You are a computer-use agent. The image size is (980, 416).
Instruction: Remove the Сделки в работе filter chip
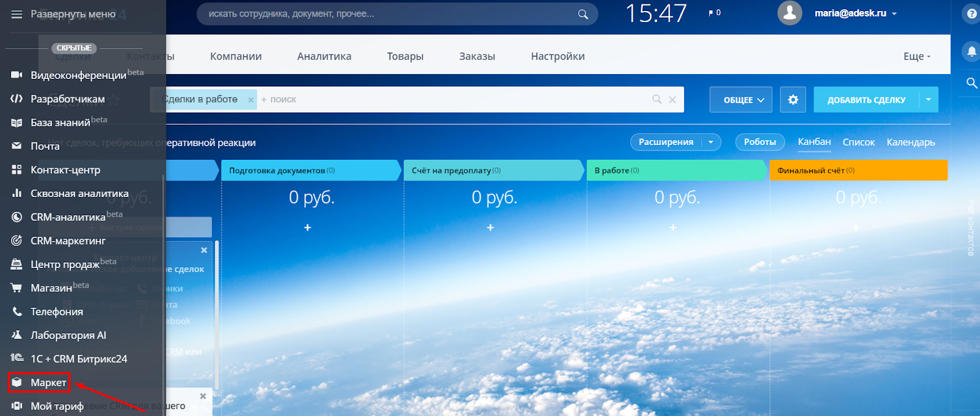pos(251,100)
